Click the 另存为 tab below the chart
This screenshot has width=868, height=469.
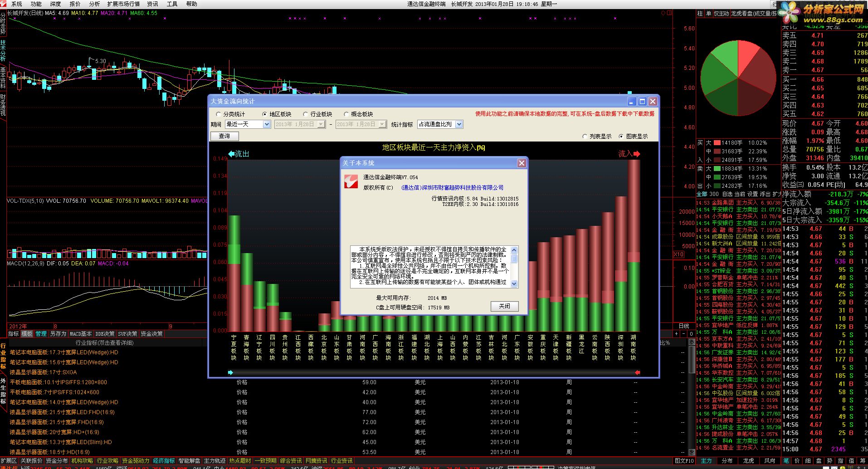pos(58,334)
